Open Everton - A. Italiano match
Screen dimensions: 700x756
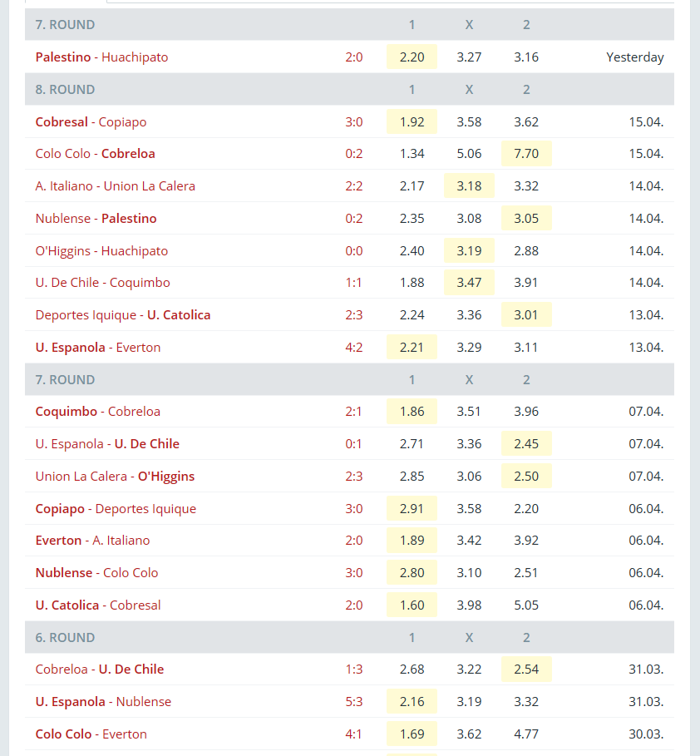point(92,541)
